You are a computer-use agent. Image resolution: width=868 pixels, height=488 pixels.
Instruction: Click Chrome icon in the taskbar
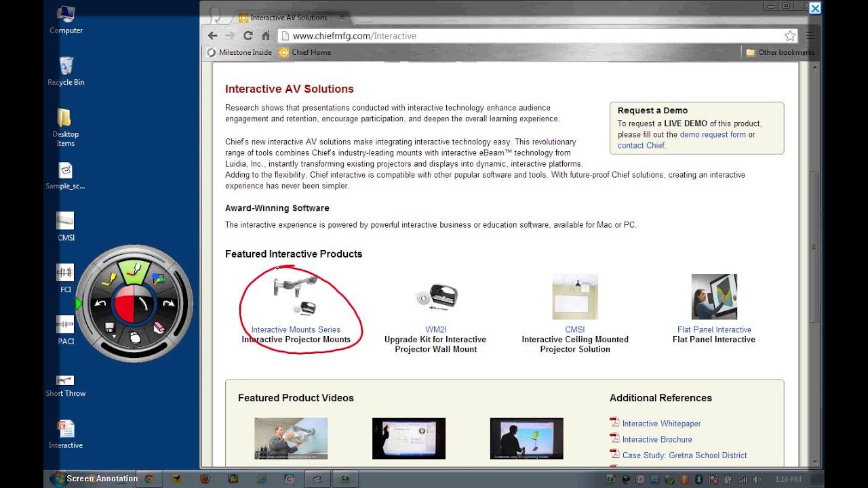149,479
